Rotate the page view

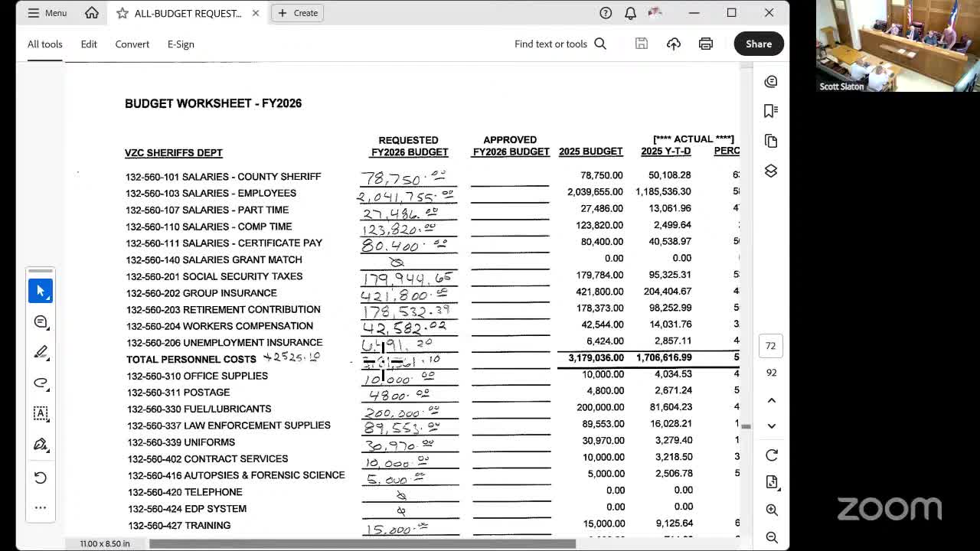click(x=771, y=455)
